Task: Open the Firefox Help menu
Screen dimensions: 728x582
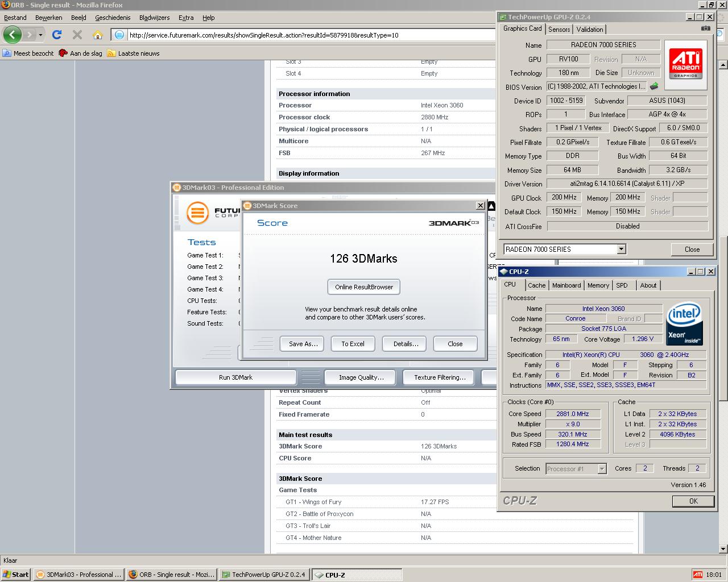Action: point(209,18)
